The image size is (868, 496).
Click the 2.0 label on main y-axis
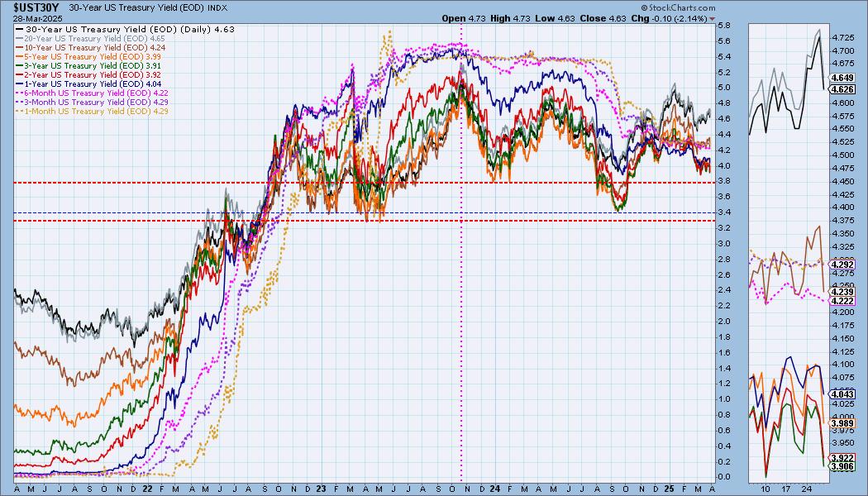(x=723, y=321)
